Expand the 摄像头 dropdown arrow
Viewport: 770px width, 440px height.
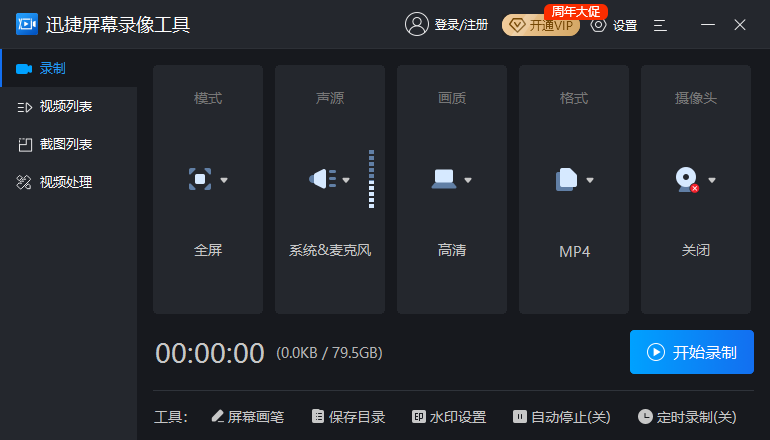click(712, 180)
